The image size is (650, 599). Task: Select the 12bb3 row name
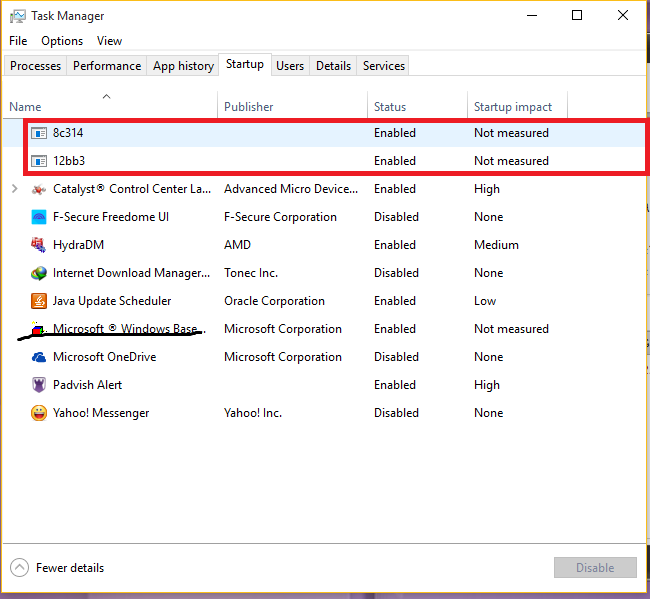pyautogui.click(x=69, y=161)
